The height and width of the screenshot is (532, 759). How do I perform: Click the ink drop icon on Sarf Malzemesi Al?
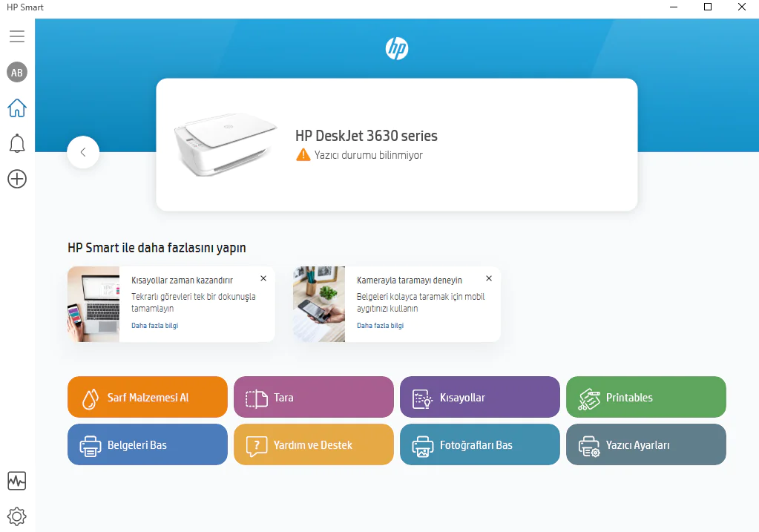pyautogui.click(x=91, y=399)
